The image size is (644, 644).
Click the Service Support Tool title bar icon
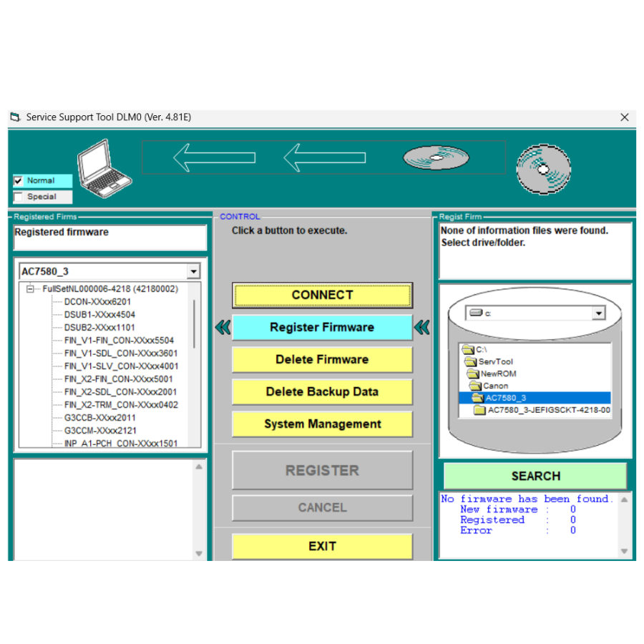15,117
